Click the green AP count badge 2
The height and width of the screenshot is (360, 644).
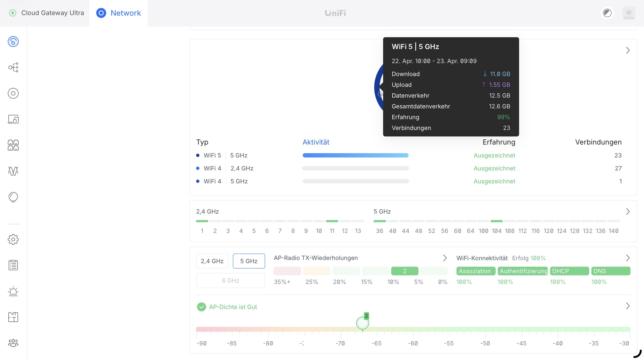pyautogui.click(x=366, y=316)
